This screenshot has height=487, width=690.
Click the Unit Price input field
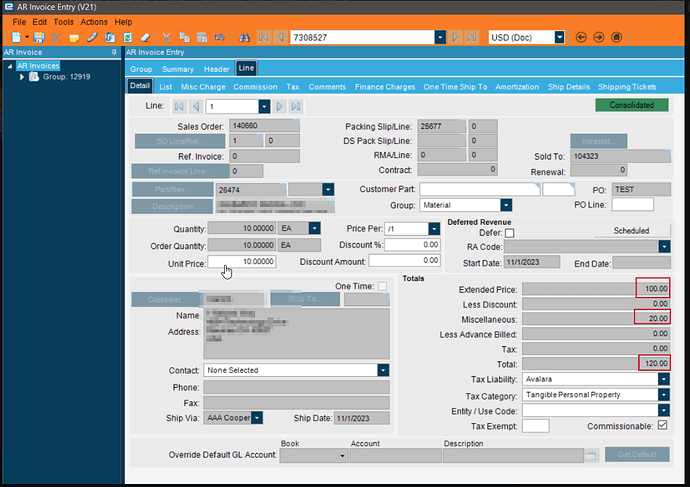[x=242, y=261]
